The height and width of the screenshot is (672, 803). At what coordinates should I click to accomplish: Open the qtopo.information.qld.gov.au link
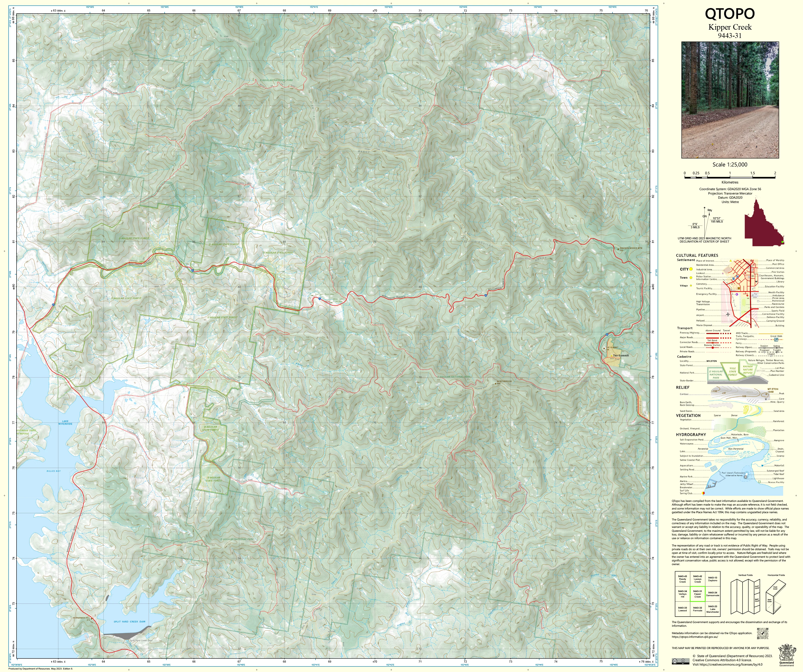coord(695,637)
